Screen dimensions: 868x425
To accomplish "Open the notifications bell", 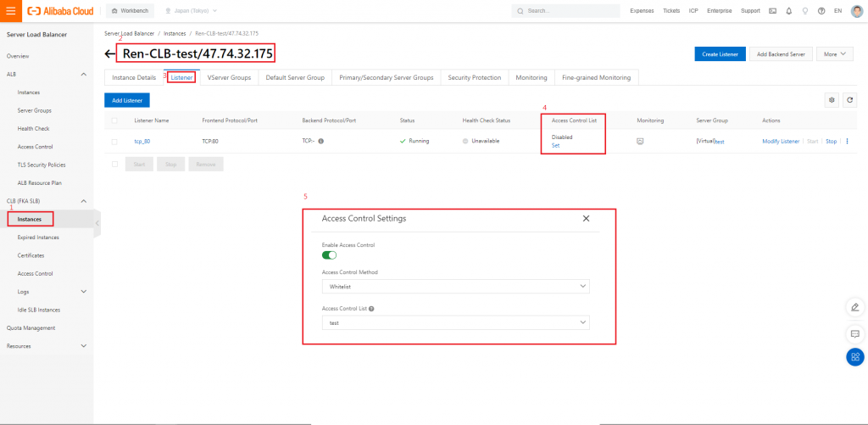I will 789,10.
